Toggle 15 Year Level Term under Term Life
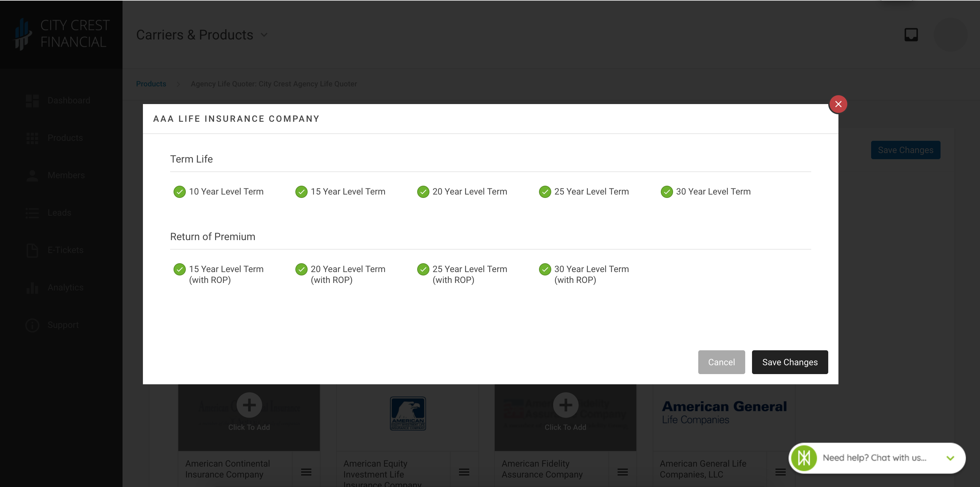This screenshot has width=980, height=487. tap(301, 192)
